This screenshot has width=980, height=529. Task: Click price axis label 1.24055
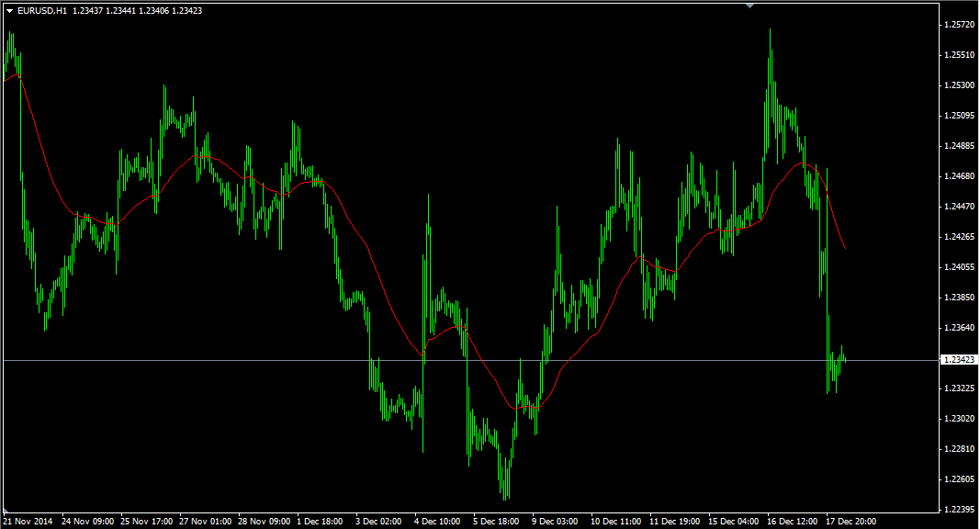point(960,267)
